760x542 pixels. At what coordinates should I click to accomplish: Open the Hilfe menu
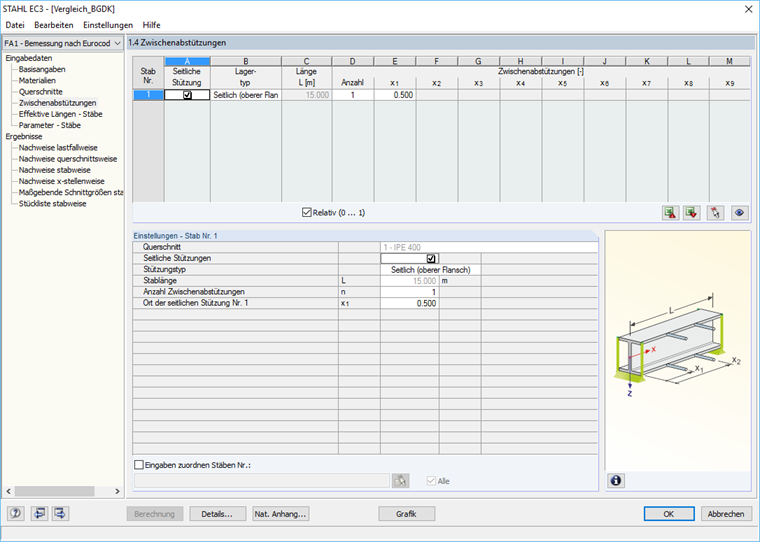coord(151,25)
